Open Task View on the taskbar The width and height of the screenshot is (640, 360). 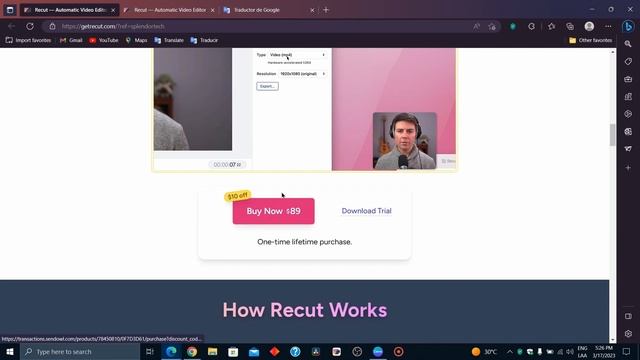(x=150, y=351)
